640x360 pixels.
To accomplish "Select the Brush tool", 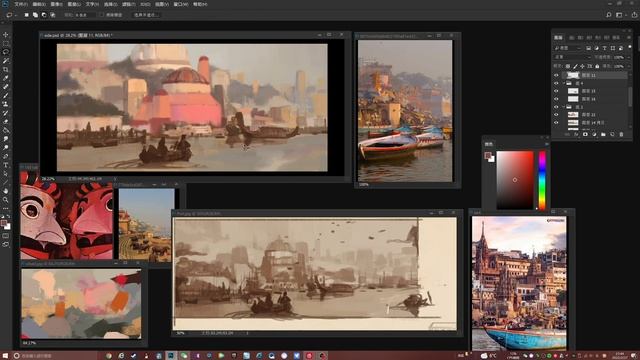I will (6, 96).
